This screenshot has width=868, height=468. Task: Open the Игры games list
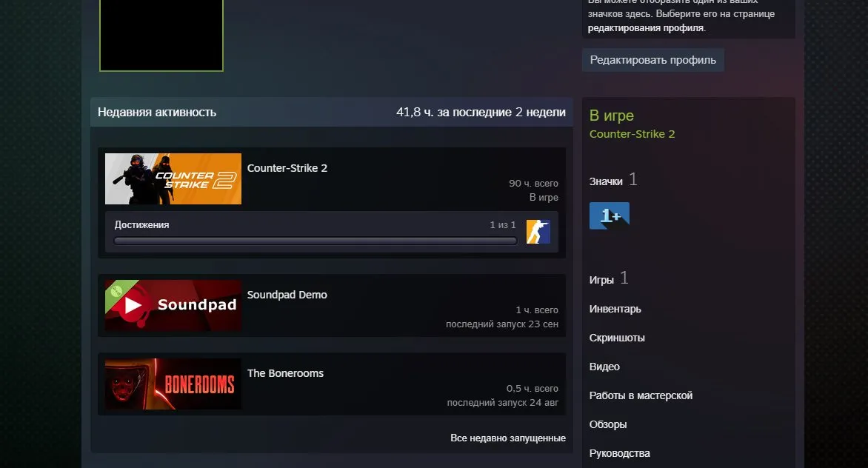[x=601, y=280]
